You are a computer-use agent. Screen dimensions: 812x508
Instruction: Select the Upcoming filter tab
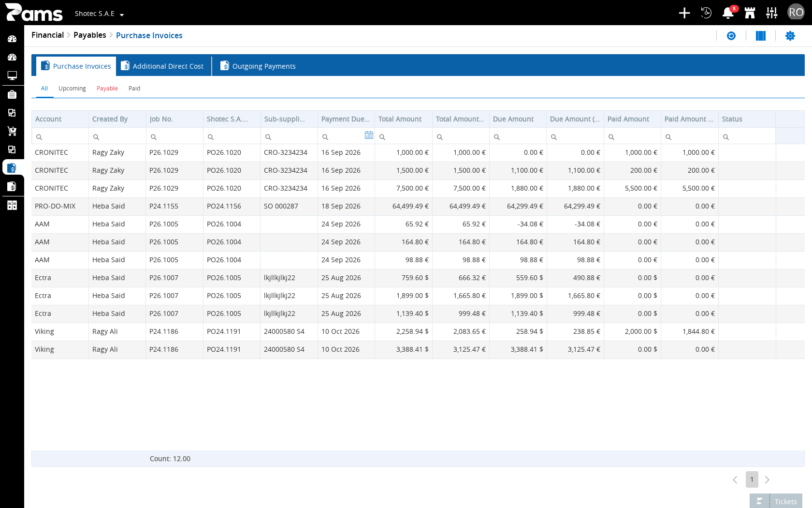point(72,89)
